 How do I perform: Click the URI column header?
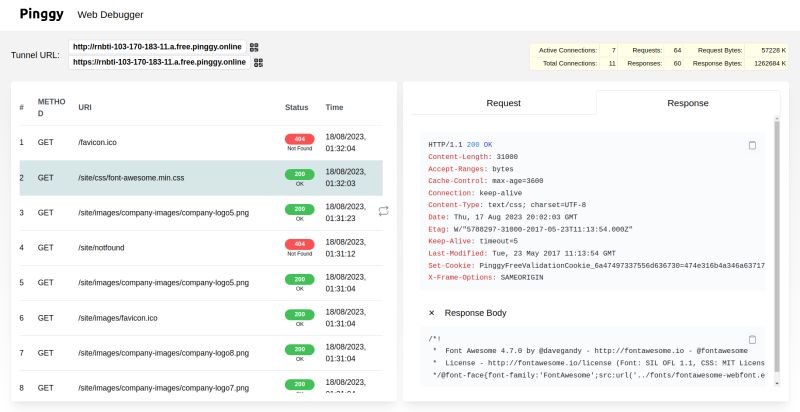pos(85,108)
